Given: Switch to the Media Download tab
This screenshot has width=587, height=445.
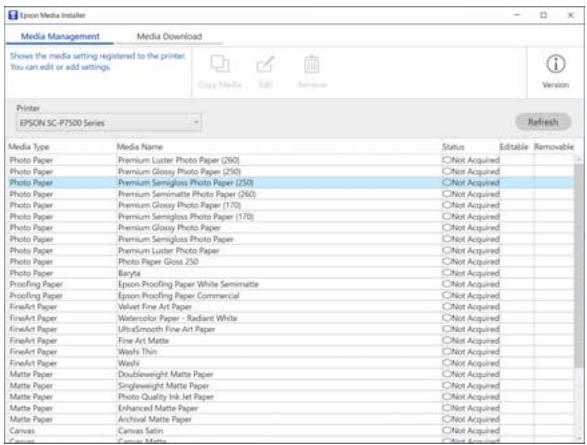Looking at the screenshot, I should [x=169, y=36].
